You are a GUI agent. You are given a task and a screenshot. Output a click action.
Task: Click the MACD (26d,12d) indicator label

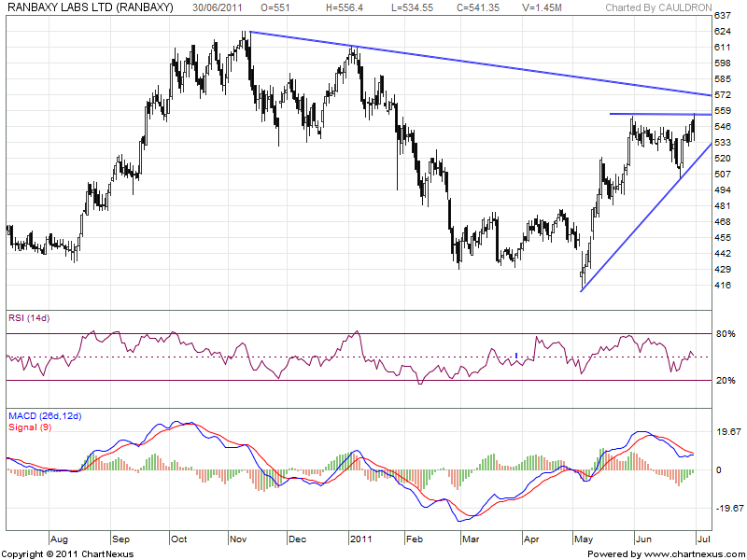tap(44, 415)
